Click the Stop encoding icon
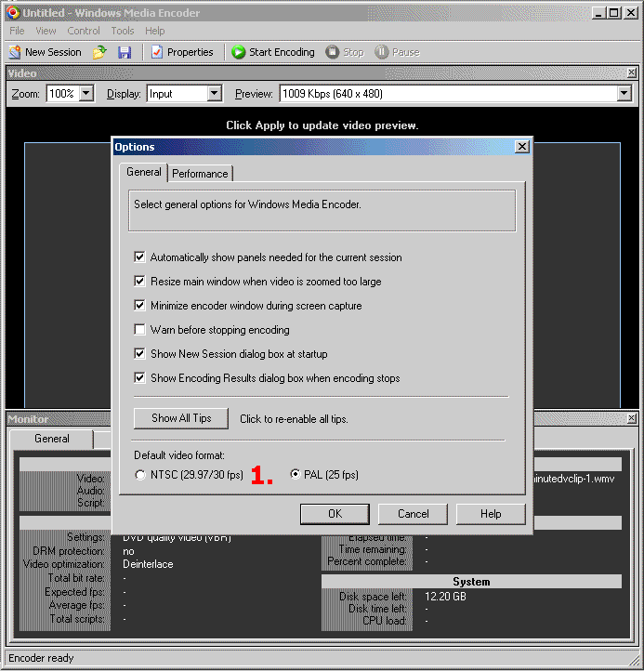 point(332,52)
